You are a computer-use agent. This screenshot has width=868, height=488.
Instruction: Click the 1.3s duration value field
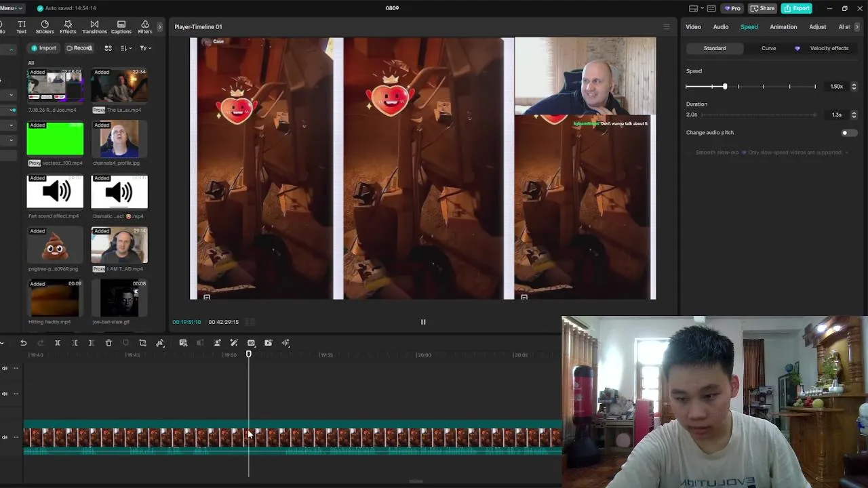(837, 115)
